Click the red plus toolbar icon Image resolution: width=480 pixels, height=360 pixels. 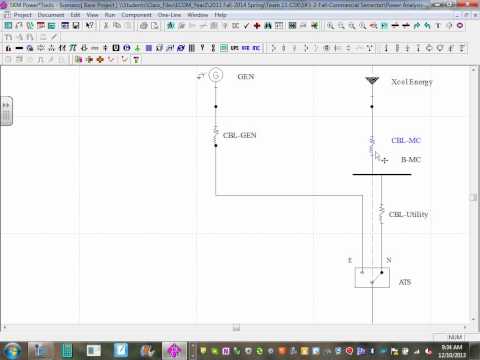tap(257, 26)
